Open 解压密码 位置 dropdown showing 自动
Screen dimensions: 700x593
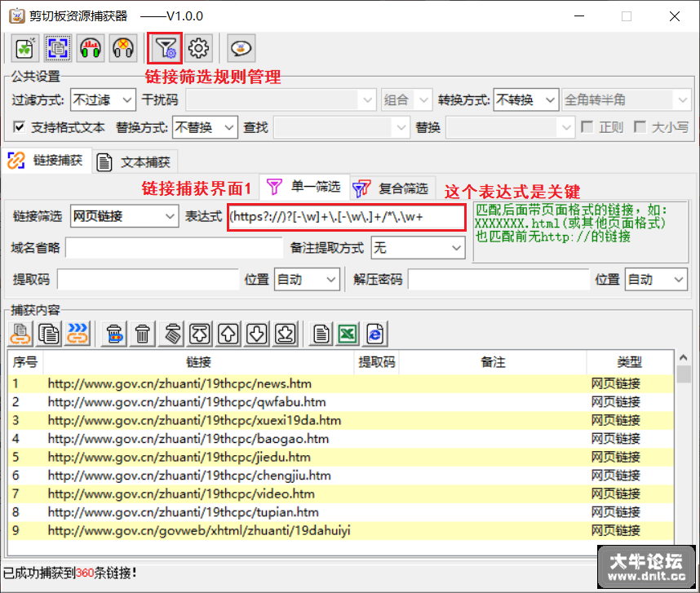pyautogui.click(x=656, y=279)
